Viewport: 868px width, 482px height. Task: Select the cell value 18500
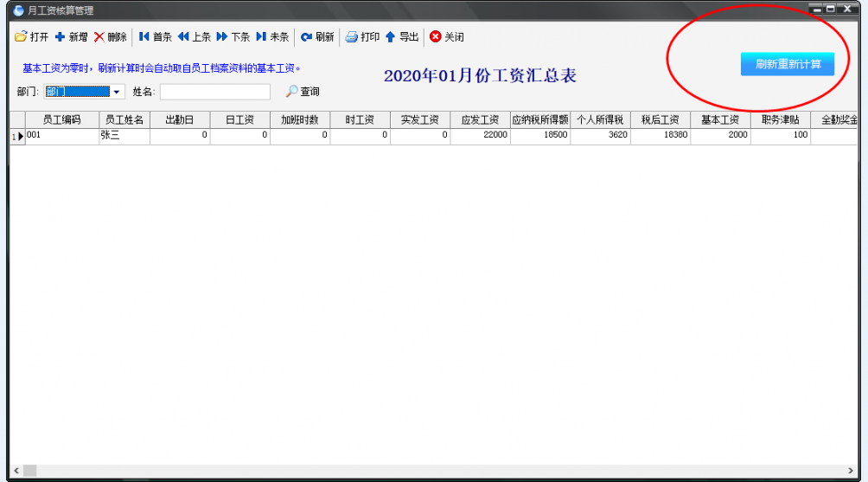540,136
